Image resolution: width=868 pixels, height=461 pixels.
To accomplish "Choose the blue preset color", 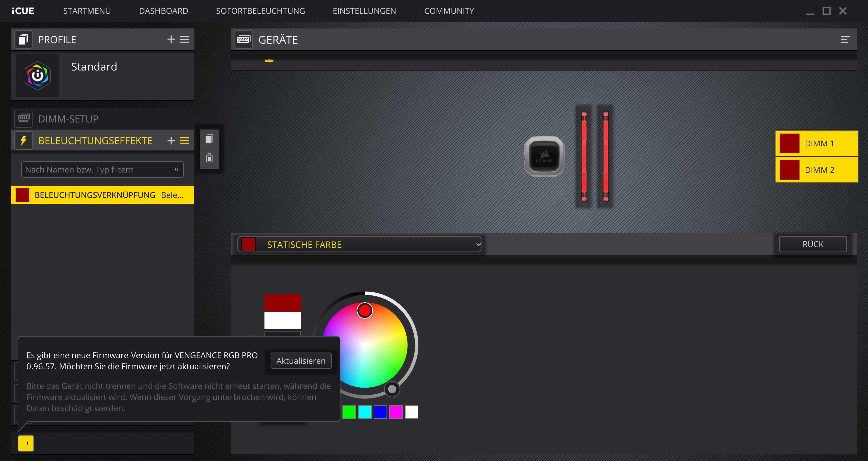I will click(x=380, y=412).
